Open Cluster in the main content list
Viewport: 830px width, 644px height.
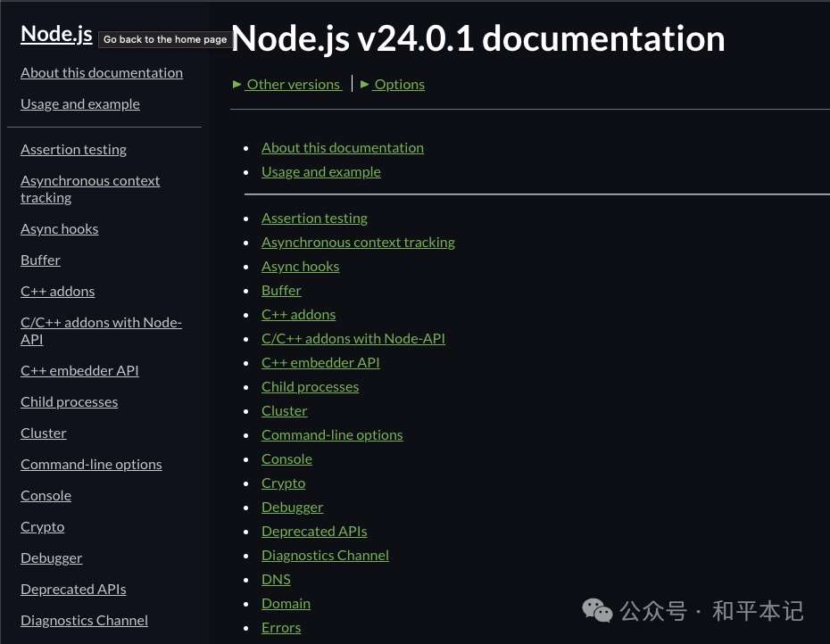[285, 411]
